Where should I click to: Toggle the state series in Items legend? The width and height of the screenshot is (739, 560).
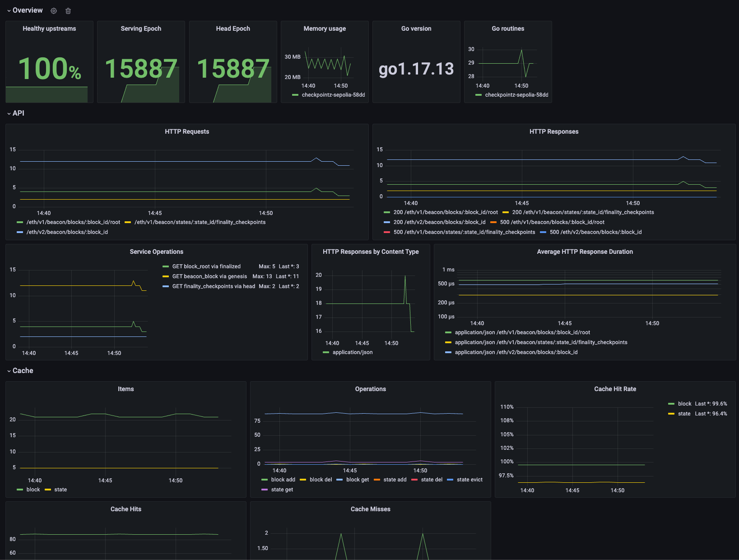(60, 490)
